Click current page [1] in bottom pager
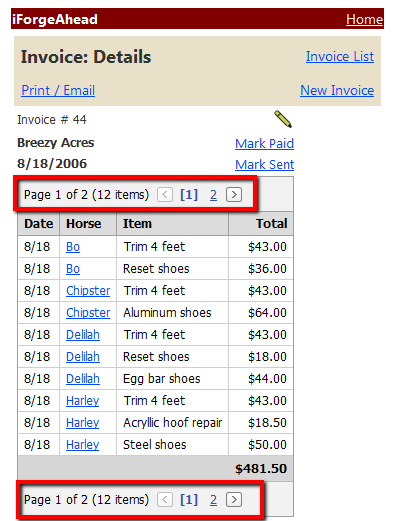 tap(189, 499)
